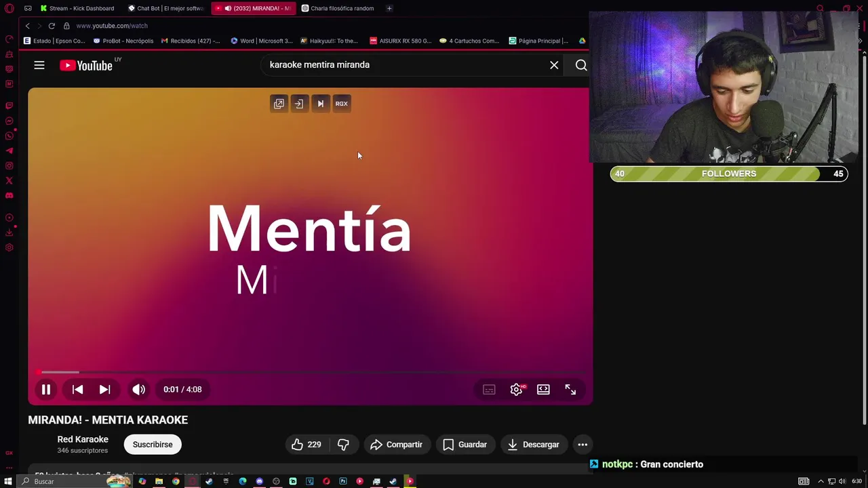Image resolution: width=868 pixels, height=488 pixels.
Task: Open the more actions three-dot menu
Action: (x=583, y=445)
